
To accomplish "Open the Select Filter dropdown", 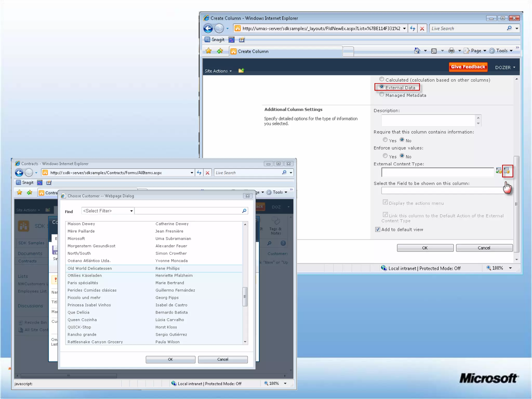I will click(108, 211).
